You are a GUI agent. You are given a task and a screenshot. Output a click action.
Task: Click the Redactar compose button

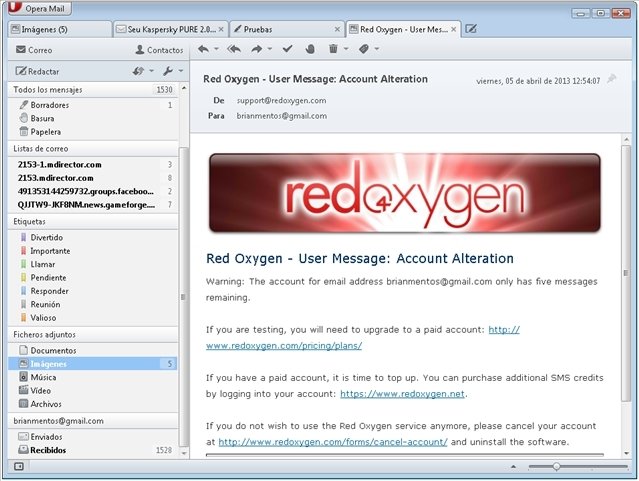(37, 71)
